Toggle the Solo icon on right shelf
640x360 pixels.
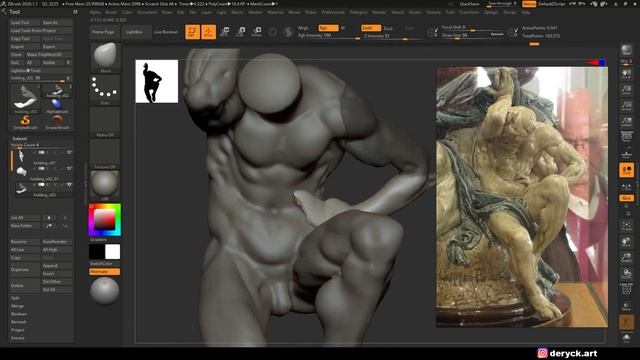point(626,338)
